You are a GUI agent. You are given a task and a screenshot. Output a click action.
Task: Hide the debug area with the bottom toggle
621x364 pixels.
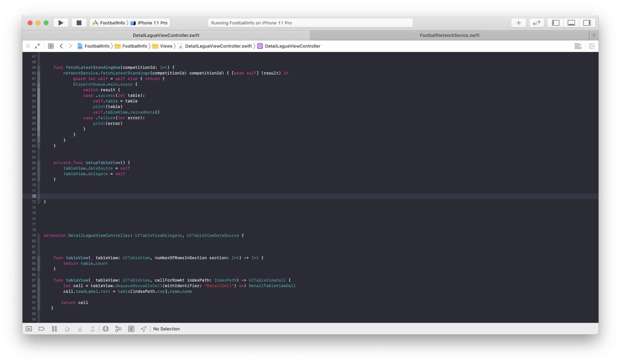tap(29, 329)
